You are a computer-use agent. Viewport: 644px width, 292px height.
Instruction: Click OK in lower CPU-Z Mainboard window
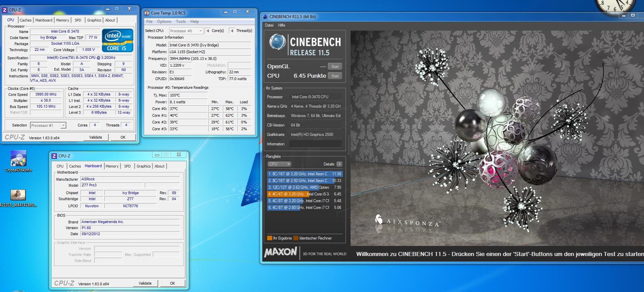(172, 283)
